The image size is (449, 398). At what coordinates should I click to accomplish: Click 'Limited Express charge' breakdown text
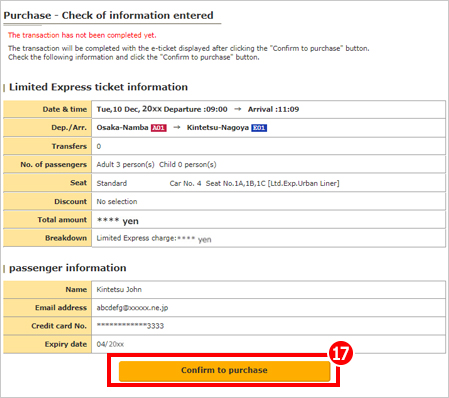tap(136, 238)
